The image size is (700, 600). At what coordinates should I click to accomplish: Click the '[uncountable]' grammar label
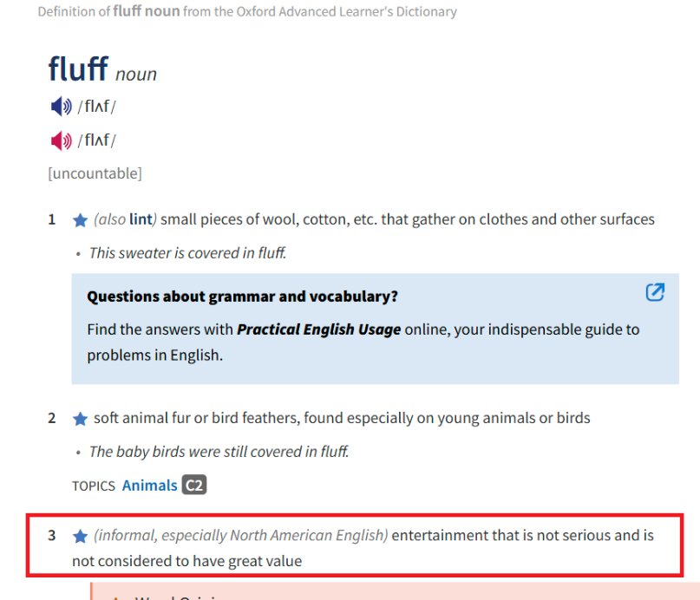(x=95, y=173)
